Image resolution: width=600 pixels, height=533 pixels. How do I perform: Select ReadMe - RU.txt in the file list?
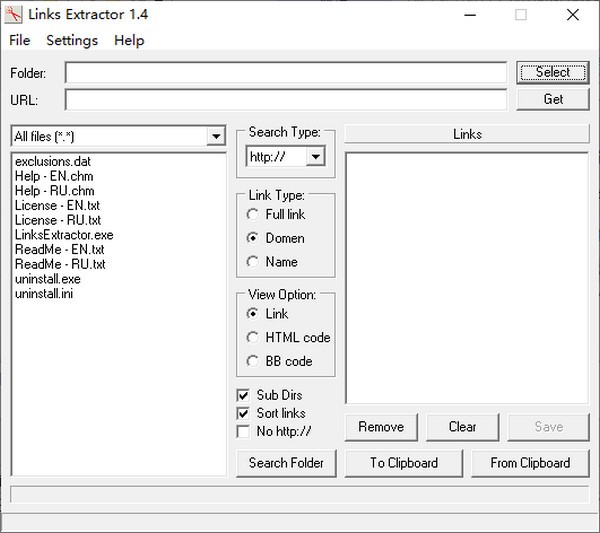point(60,264)
